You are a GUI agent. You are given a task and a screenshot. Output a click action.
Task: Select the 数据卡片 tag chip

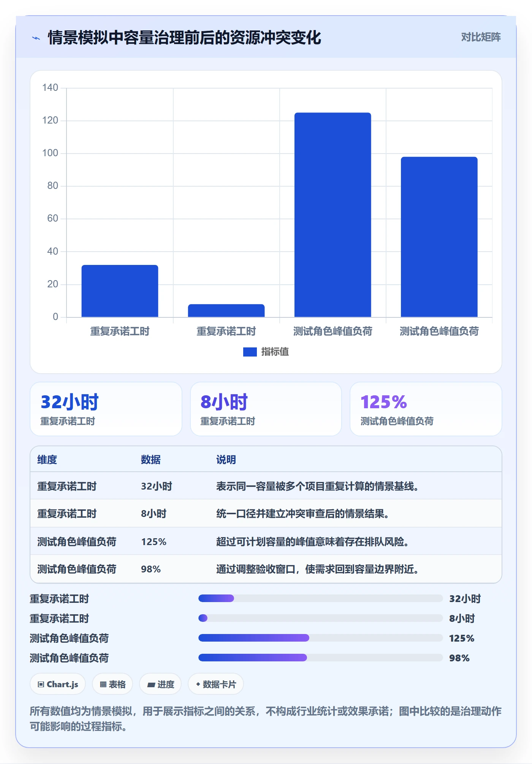216,684
